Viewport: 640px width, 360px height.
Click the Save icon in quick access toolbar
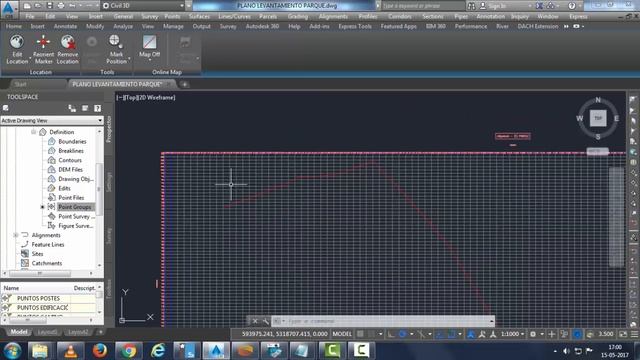coord(49,6)
